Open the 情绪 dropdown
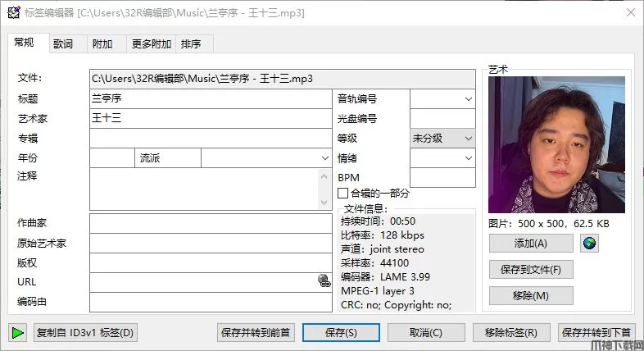The image size is (644, 351). coord(468,158)
